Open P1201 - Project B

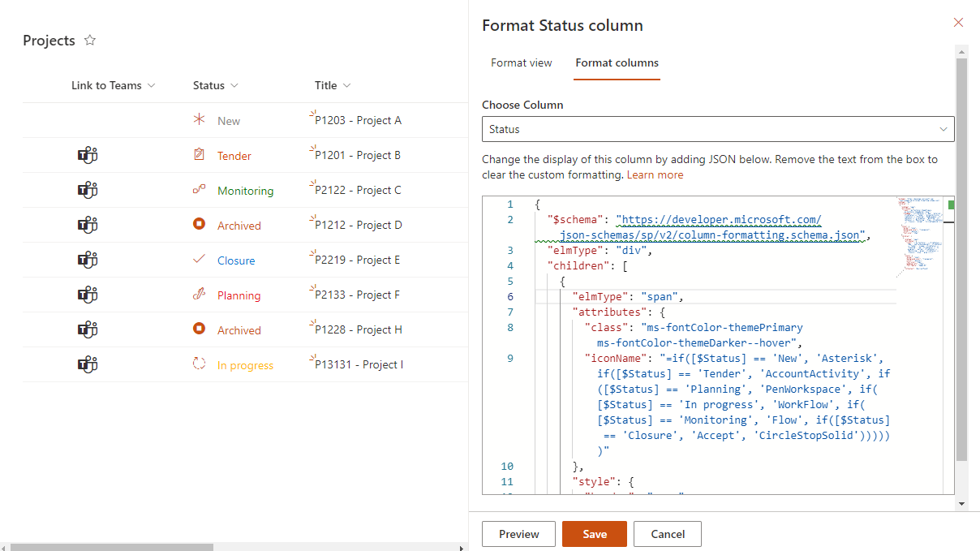click(x=358, y=155)
